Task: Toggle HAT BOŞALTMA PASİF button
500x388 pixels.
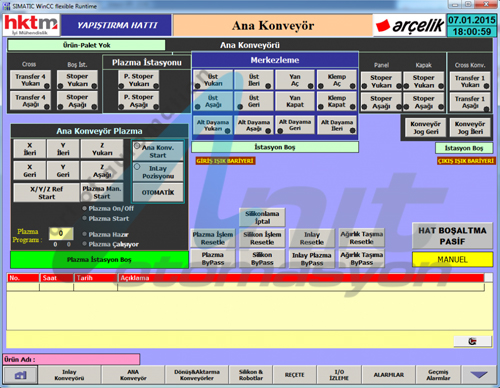Action: tap(452, 236)
